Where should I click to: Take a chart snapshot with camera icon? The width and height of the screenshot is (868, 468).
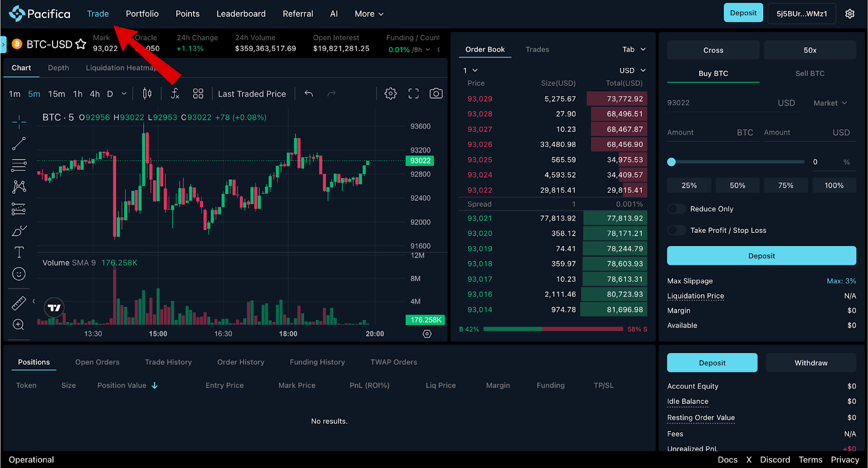436,94
